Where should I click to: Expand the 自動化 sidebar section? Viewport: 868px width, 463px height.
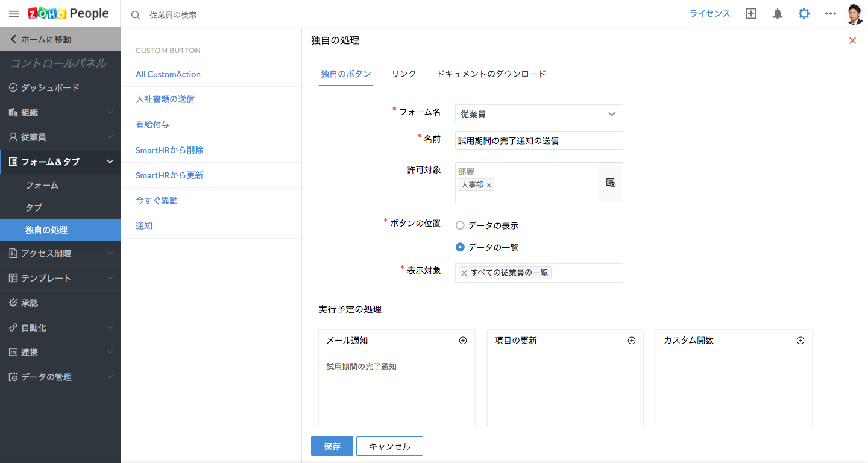point(60,327)
